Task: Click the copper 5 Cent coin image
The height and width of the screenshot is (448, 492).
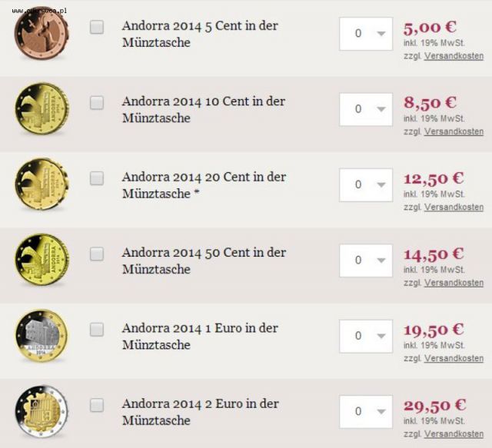Action: [x=42, y=33]
